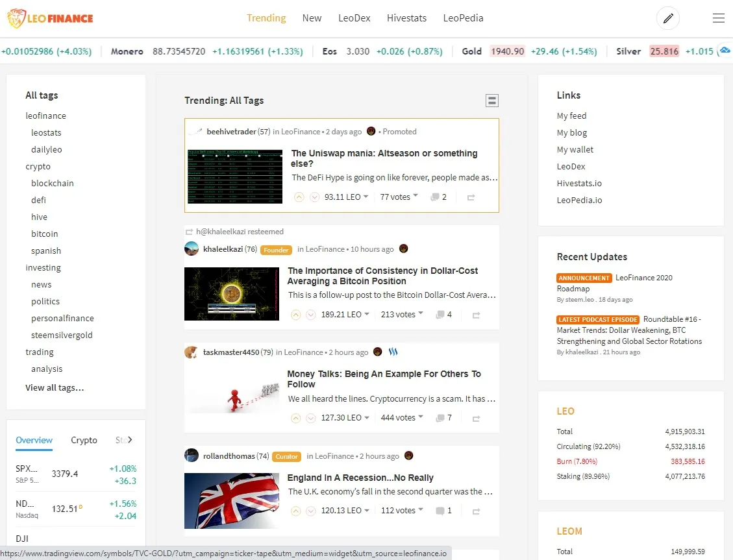Open comments on England In A Recession post
The height and width of the screenshot is (560, 733).
443,511
